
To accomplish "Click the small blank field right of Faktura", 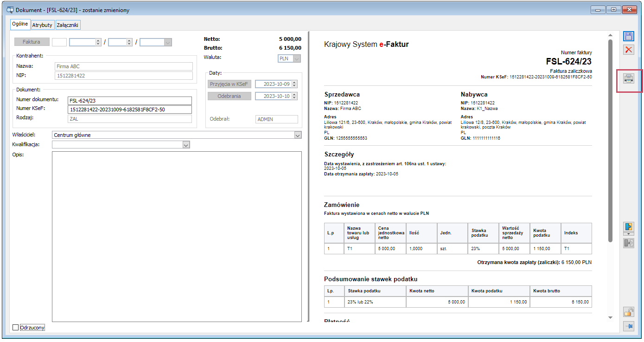I will point(59,42).
